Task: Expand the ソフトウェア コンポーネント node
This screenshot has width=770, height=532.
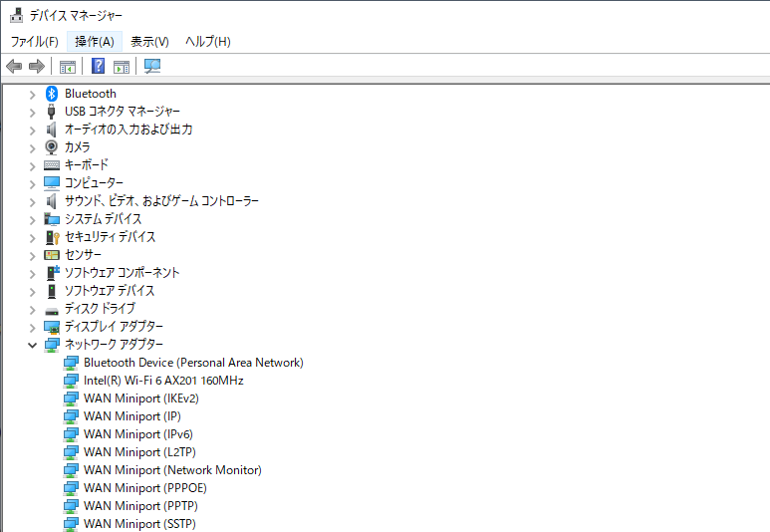Action: tap(33, 274)
